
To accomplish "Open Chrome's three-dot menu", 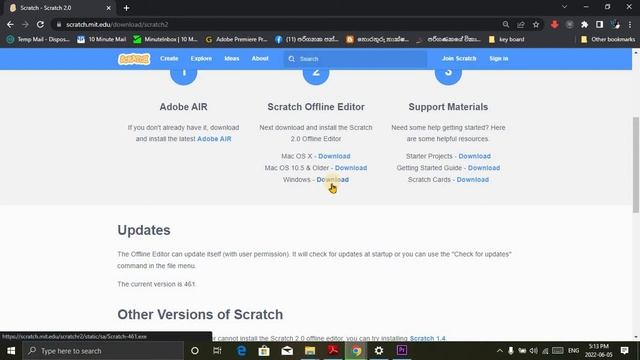I will pos(630,24).
